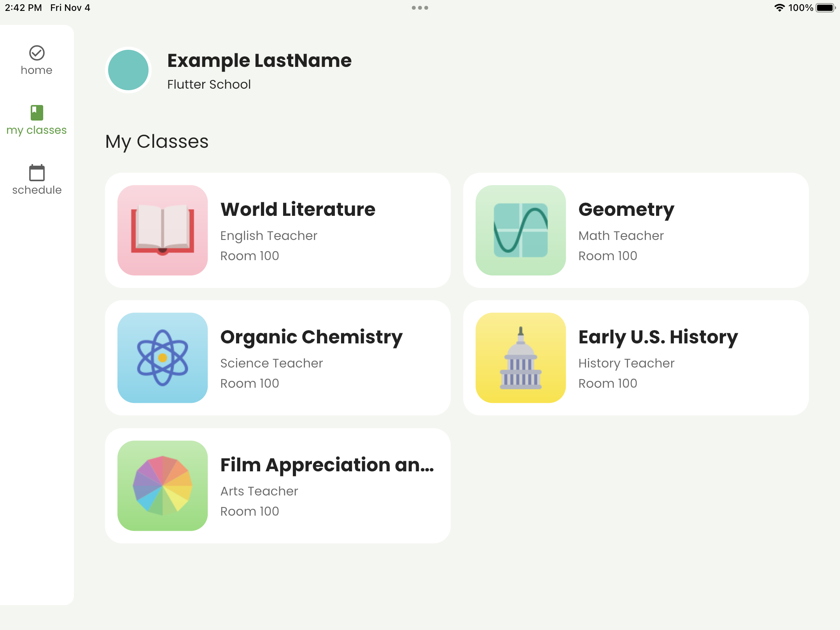This screenshot has width=840, height=630.
Task: Tap the battery indicator in status bar
Action: 825,8
